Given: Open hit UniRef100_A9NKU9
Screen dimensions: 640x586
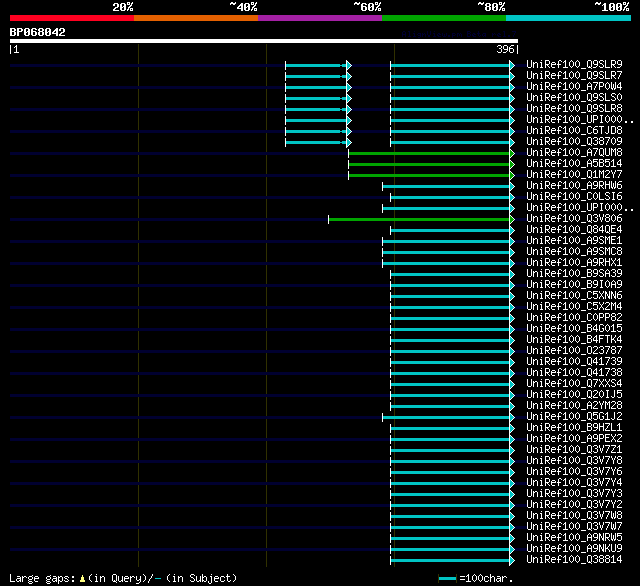Looking at the screenshot, I should tap(574, 549).
